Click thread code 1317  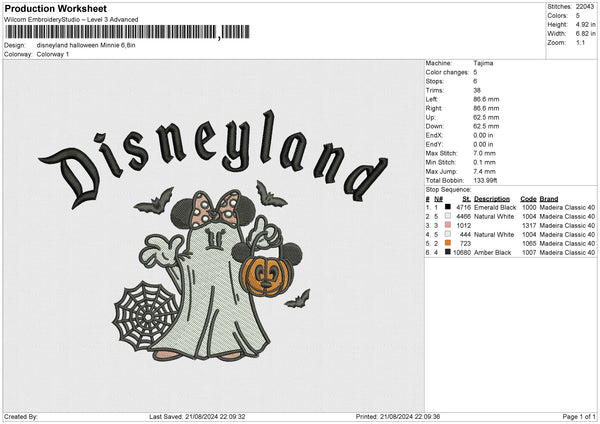pos(529,225)
